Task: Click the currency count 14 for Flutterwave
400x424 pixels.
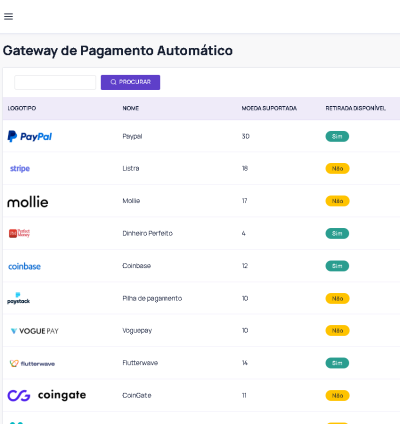Action: (245, 363)
